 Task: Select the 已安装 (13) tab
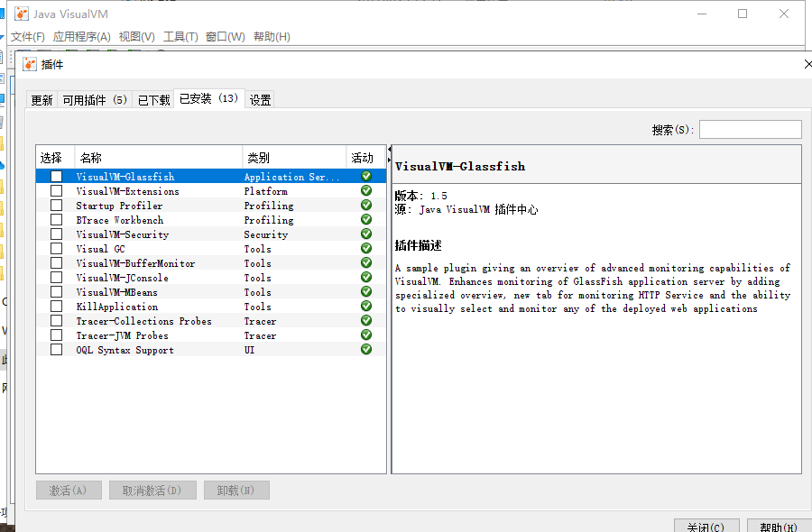point(208,98)
